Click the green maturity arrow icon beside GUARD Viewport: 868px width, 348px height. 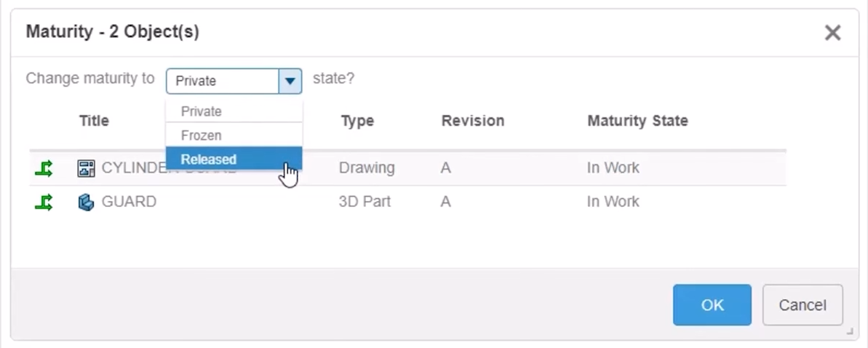[44, 202]
